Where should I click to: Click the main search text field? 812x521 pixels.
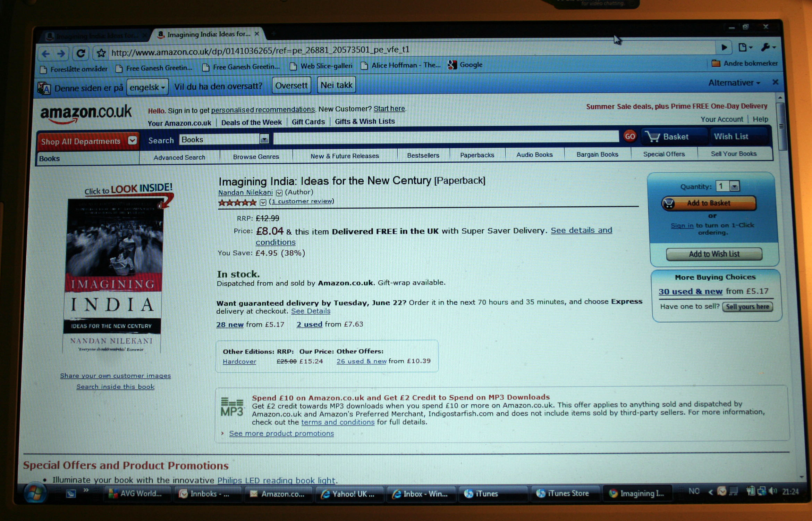[446, 138]
